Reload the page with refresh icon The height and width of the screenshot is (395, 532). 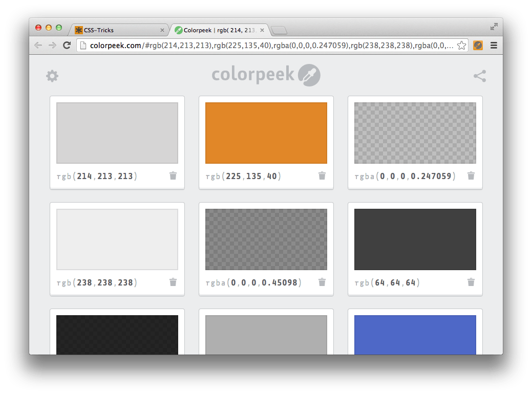coord(67,46)
